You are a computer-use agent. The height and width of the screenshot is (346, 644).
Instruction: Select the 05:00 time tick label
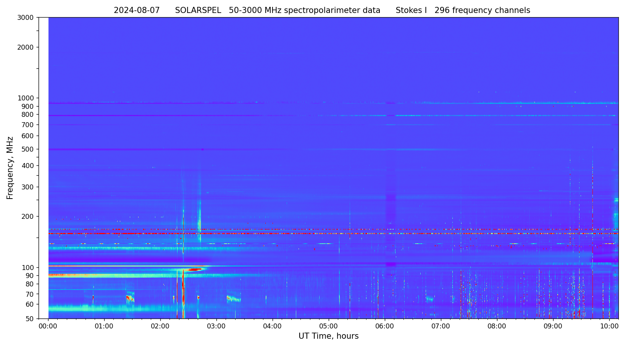[x=329, y=326]
